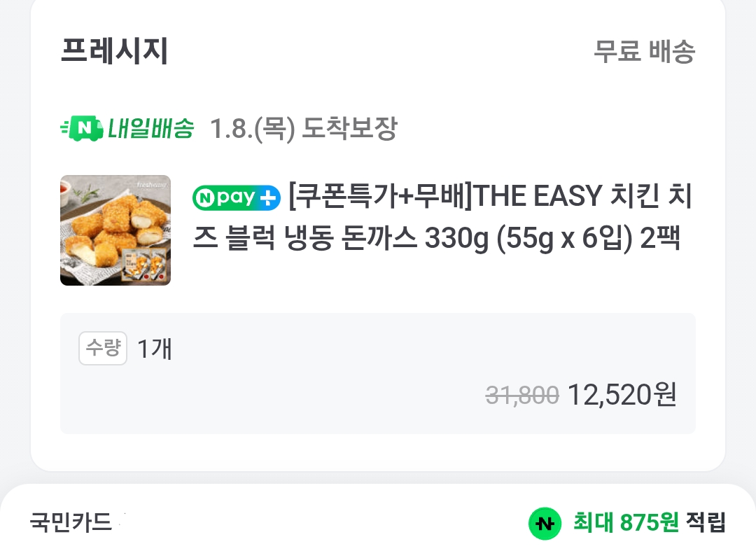756x558 pixels.
Task: Tap the 1개 quantity value
Action: (155, 349)
